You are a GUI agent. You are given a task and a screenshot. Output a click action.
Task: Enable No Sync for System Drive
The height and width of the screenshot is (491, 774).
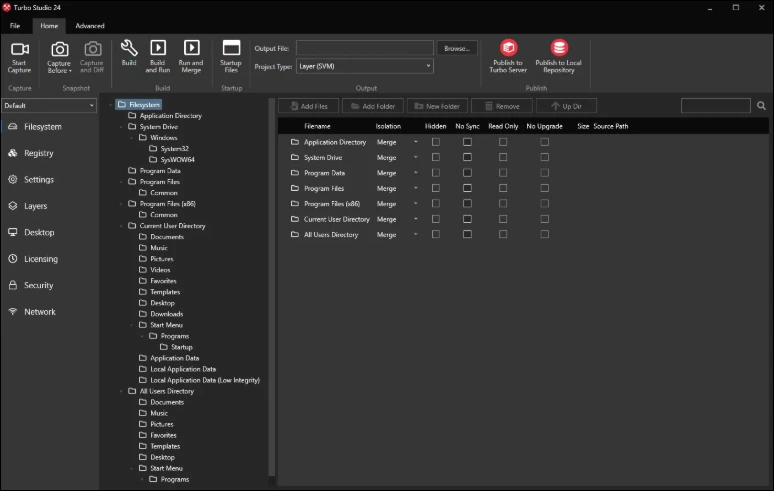click(467, 157)
